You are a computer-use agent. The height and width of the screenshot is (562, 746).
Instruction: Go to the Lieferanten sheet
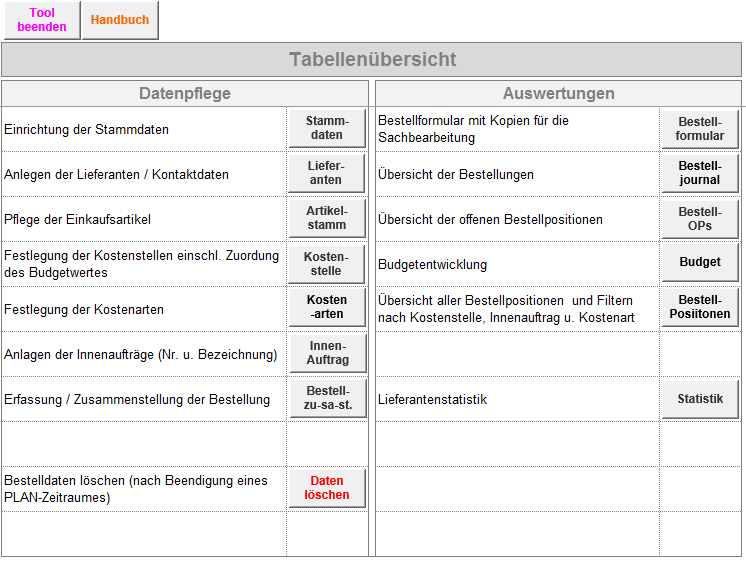tap(326, 173)
